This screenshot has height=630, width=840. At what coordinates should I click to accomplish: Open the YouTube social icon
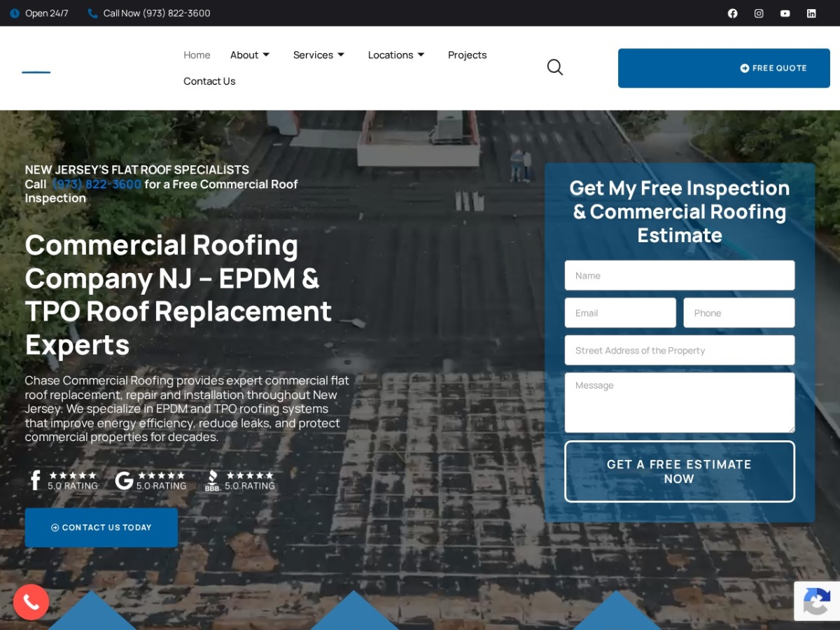(785, 13)
